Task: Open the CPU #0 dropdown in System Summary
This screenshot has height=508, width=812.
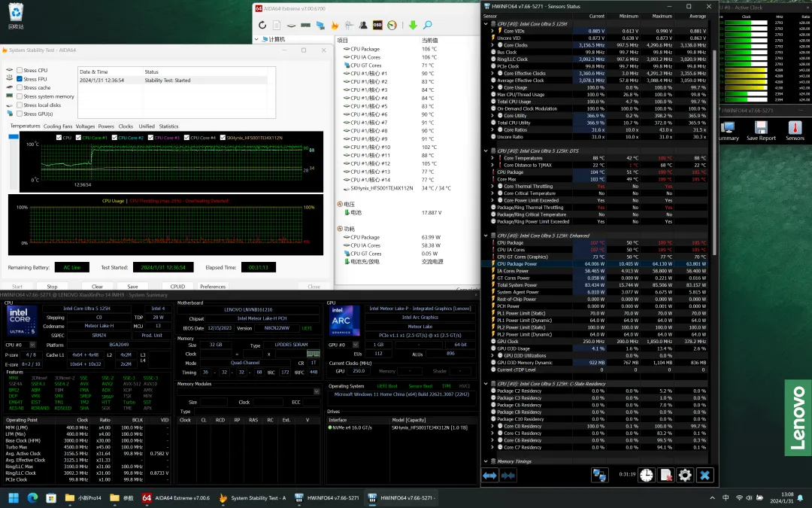Action: pos(32,345)
